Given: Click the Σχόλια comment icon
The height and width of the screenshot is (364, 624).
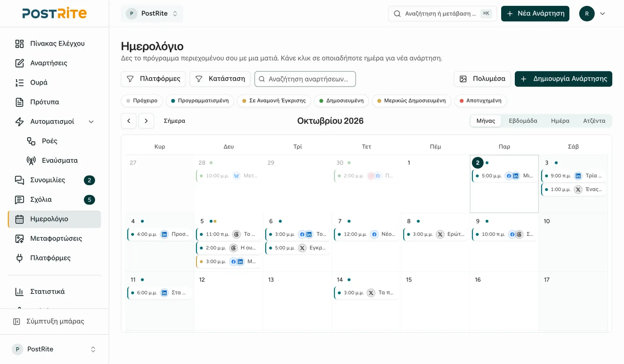Looking at the screenshot, I should [x=19, y=200].
